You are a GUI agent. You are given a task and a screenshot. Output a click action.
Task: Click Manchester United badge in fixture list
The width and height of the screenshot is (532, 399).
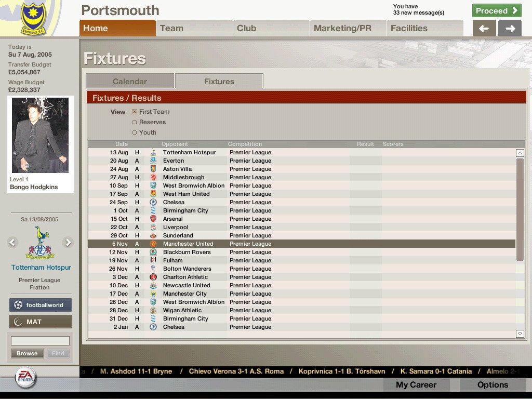pyautogui.click(x=153, y=244)
